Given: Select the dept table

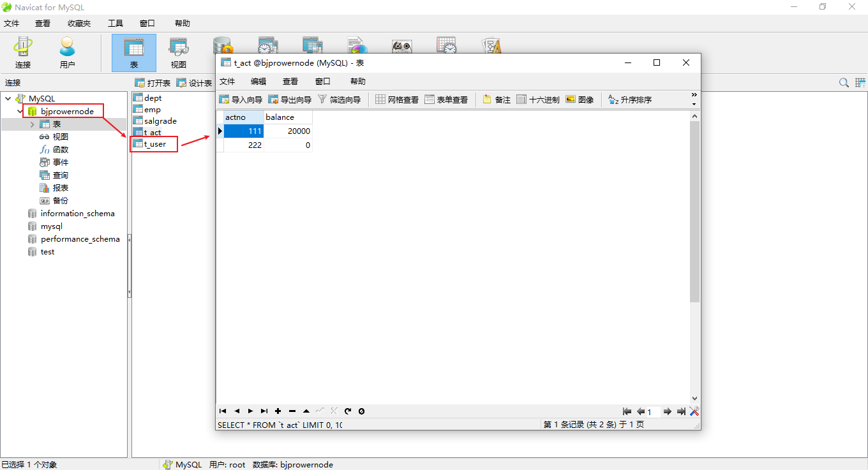Looking at the screenshot, I should tap(147, 98).
